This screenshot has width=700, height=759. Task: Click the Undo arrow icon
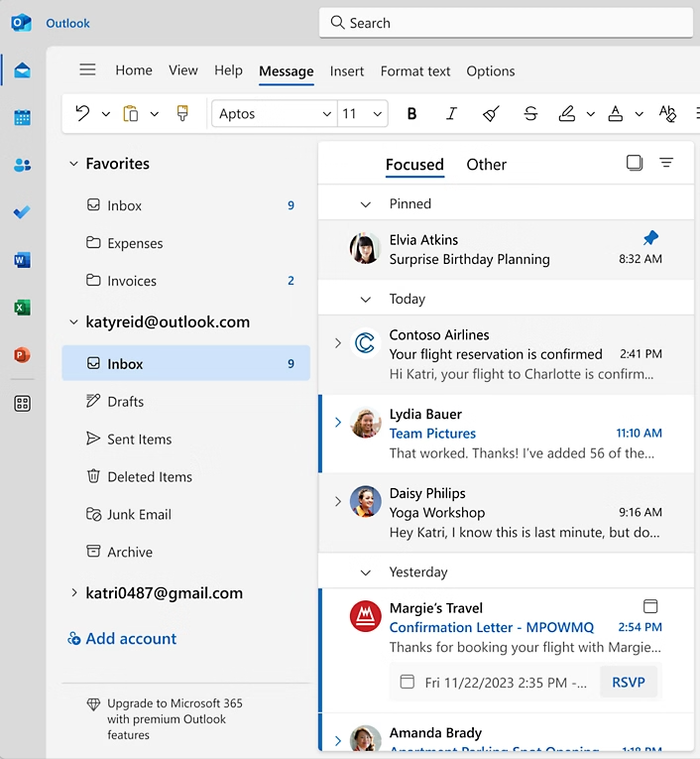point(82,113)
